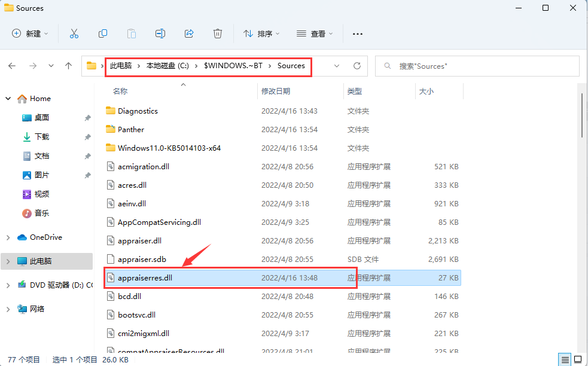Open the more options ellipsis menu
Screen dimensions: 588x366
coord(358,34)
